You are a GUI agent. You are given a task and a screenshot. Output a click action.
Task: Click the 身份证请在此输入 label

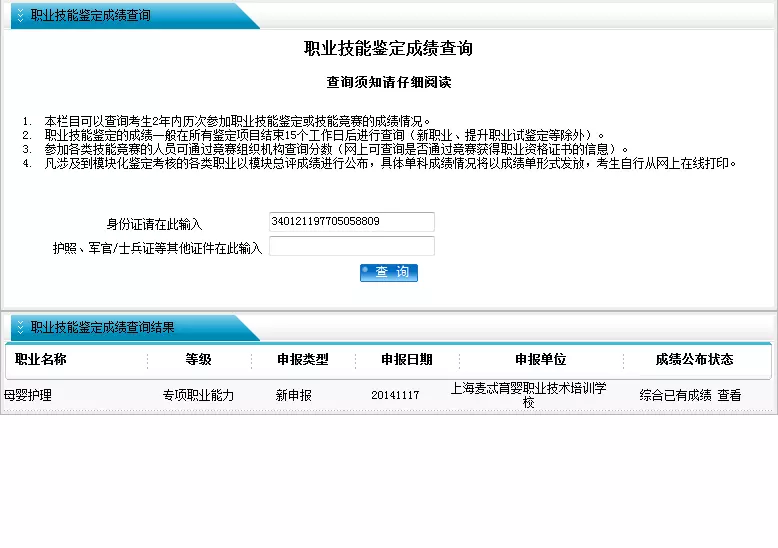[x=154, y=224]
